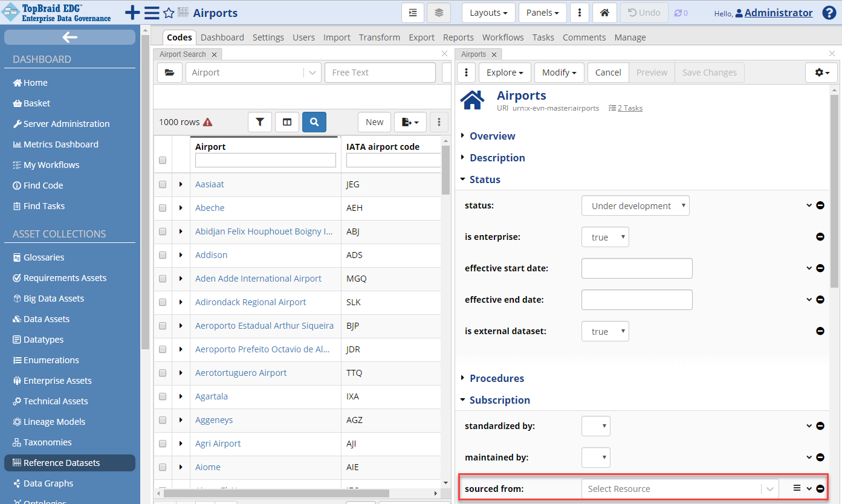
Task: Open the 2 Tasks link
Action: [629, 108]
